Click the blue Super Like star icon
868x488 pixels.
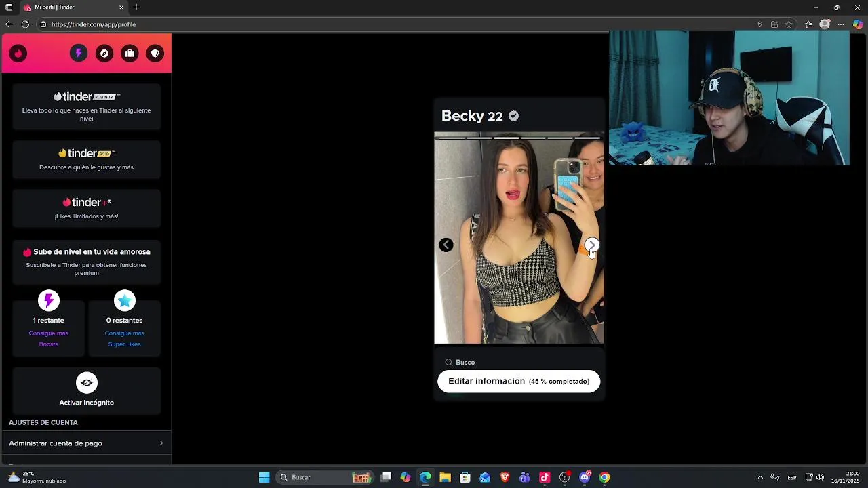pos(124,300)
